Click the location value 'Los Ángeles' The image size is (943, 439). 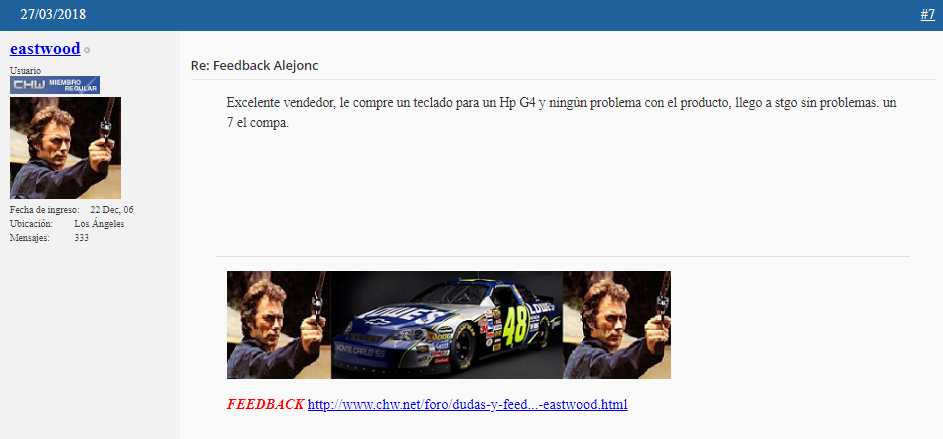(x=99, y=224)
